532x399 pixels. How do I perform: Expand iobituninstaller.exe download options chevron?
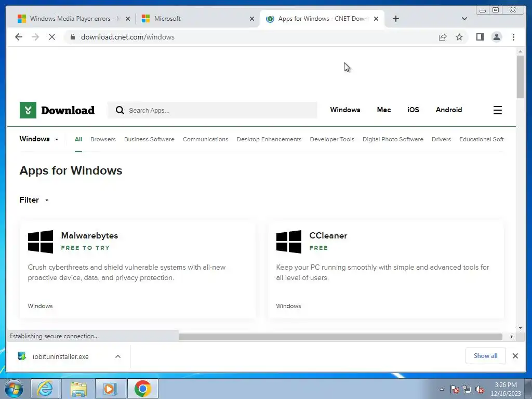[118, 356]
